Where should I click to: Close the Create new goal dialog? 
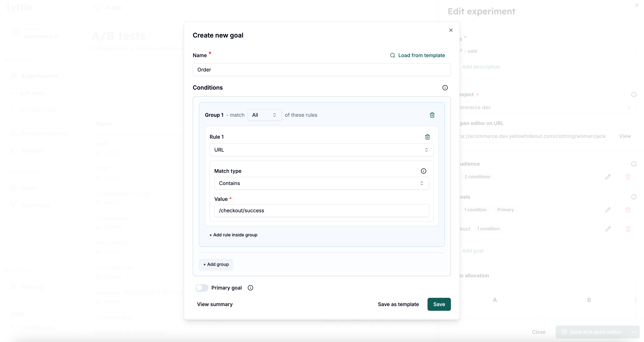(451, 30)
